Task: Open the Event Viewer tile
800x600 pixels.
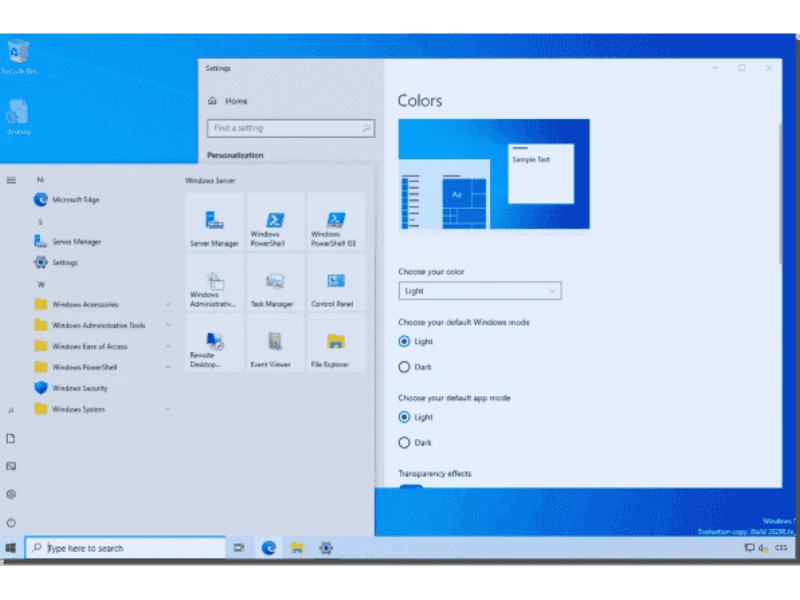Action: [x=275, y=343]
